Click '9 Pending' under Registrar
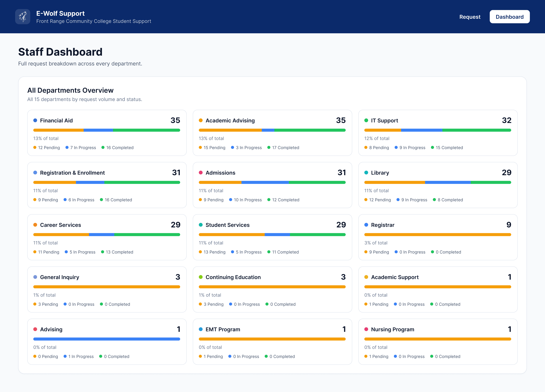The image size is (545, 392). coord(377,252)
